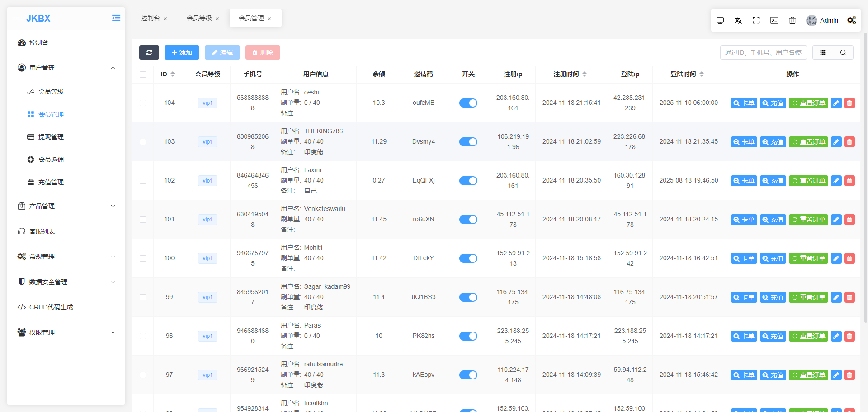Expand the 权限管理 sidebar section
The image size is (868, 412).
[66, 332]
